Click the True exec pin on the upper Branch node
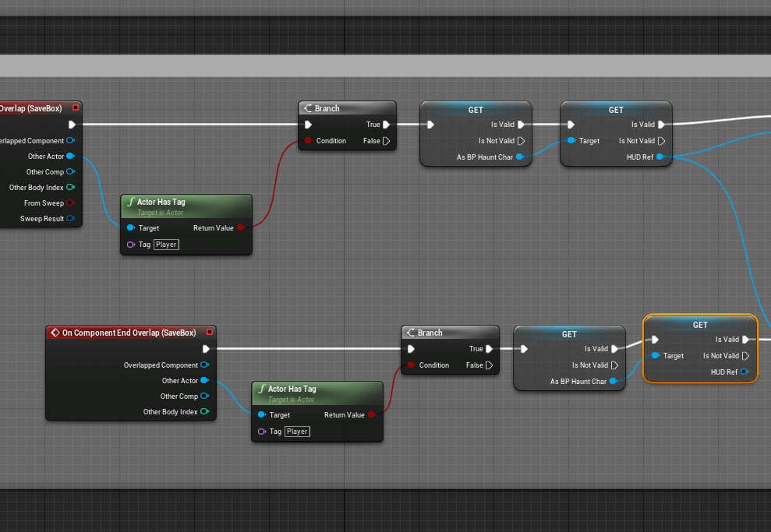Screen dimensions: 771x532 (x=386, y=125)
